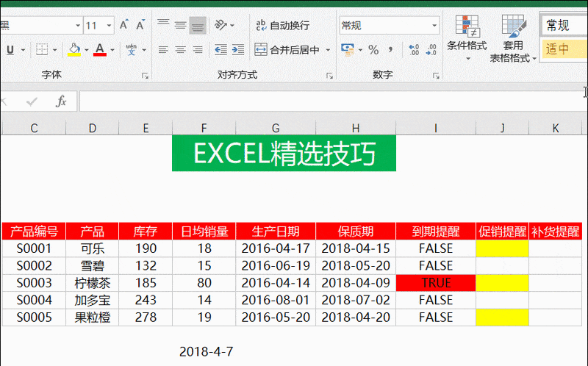Viewport: 588px width, 366px height.
Task: Open the text orientation dropdown arrow
Action: tap(232, 26)
